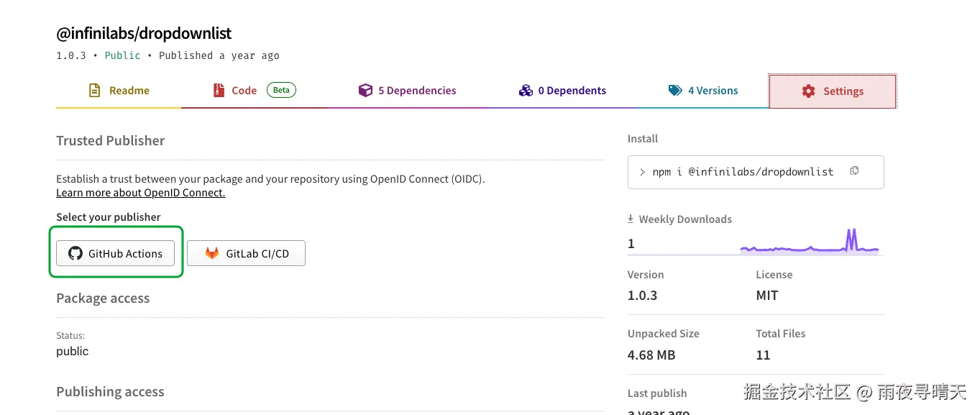Image resolution: width=980 pixels, height=415 pixels.
Task: Switch to the 5 Dependencies tab
Action: coord(408,91)
